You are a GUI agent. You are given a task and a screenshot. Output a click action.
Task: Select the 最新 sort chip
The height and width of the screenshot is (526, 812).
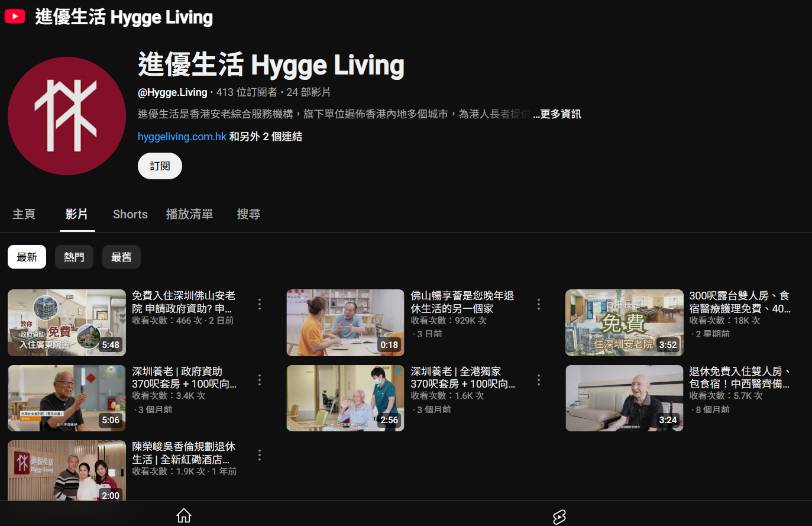(27, 257)
